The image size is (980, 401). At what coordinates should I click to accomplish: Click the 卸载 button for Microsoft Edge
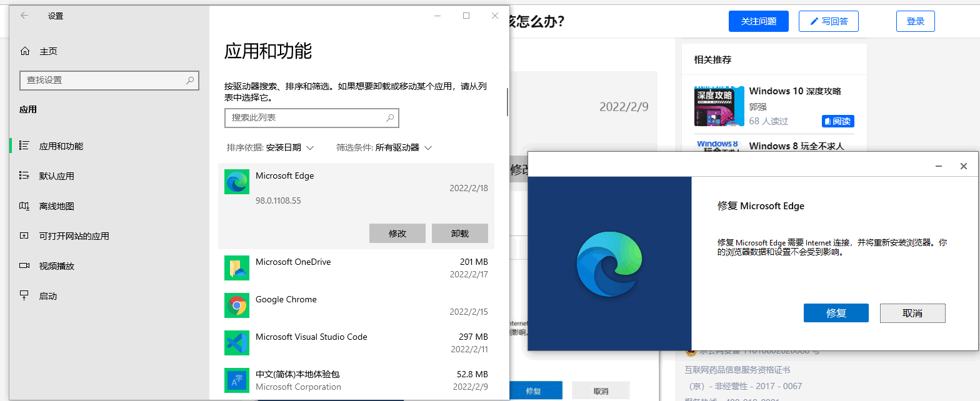tap(460, 234)
